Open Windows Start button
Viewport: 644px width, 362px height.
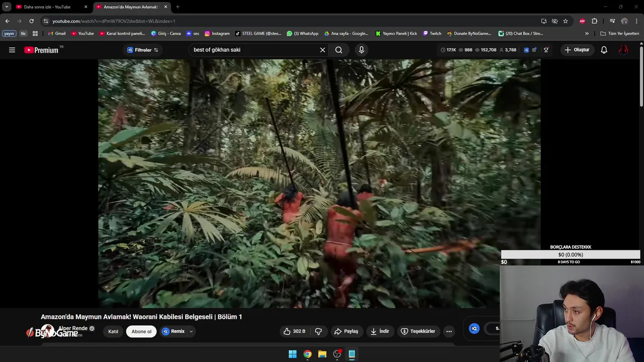[x=292, y=354]
